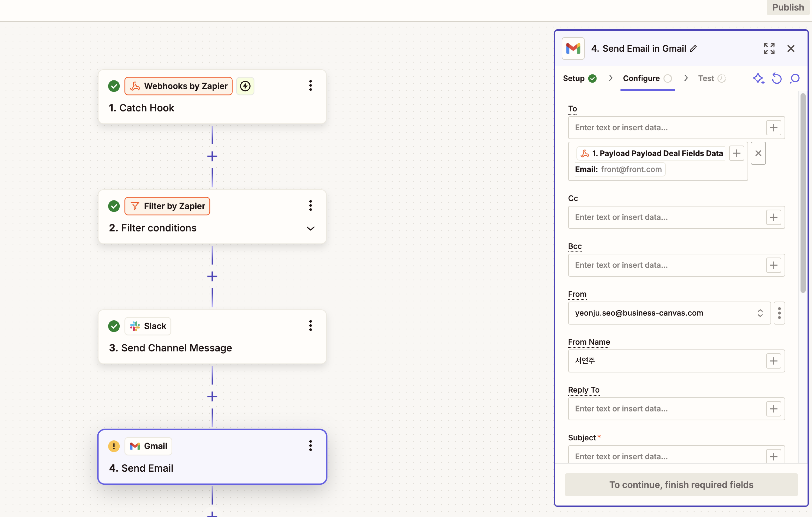Insert data into Cc field via plus
The width and height of the screenshot is (812, 517).
point(773,217)
